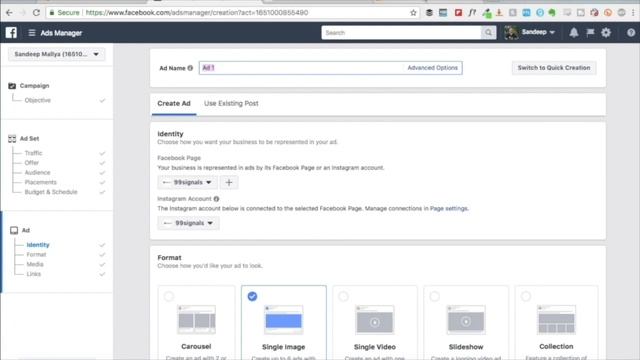The height and width of the screenshot is (360, 640).
Task: Select Format in the Ad tree
Action: point(36,255)
